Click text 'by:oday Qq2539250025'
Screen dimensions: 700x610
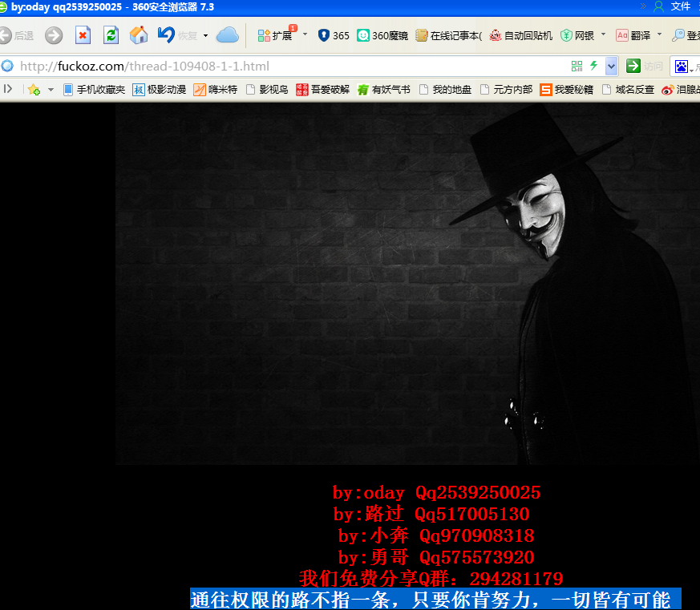437,493
